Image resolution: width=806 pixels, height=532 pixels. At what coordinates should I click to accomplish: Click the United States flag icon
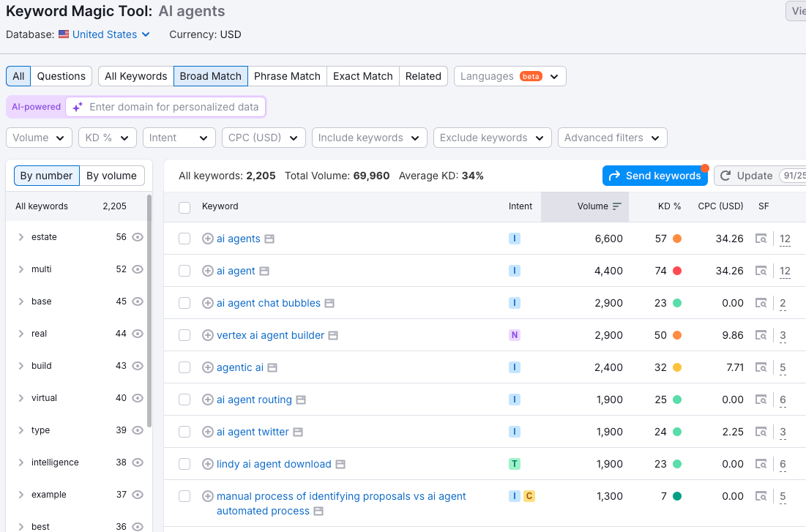(64, 34)
